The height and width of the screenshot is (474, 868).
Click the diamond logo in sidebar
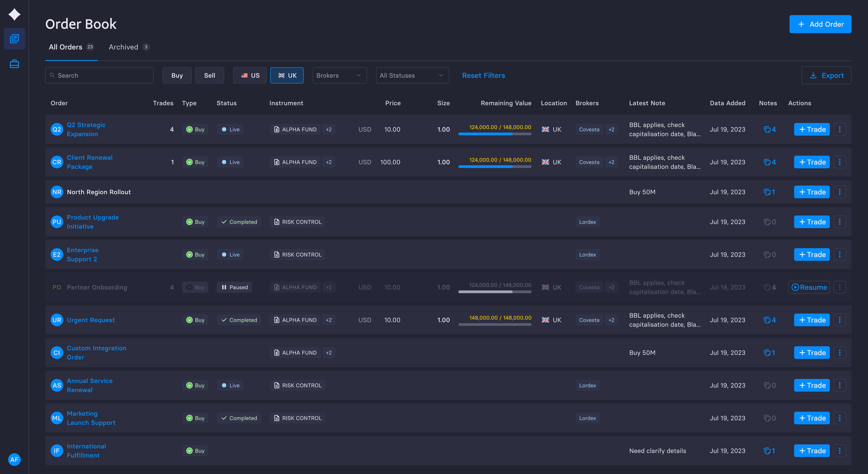pos(14,15)
